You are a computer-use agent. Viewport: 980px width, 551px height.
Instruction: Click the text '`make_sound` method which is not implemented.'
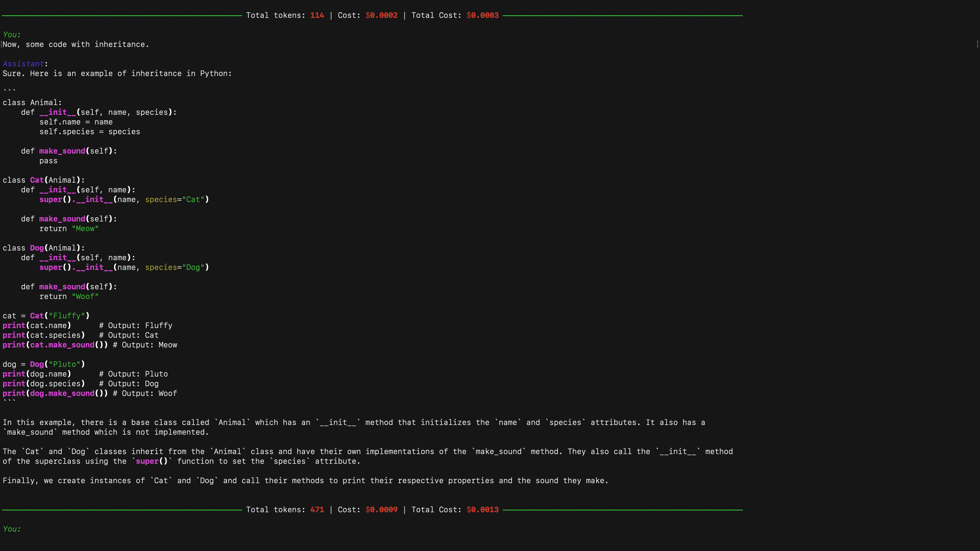point(106,432)
